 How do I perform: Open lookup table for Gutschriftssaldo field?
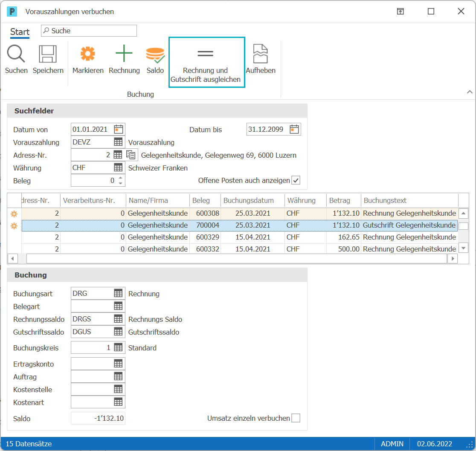(x=118, y=332)
